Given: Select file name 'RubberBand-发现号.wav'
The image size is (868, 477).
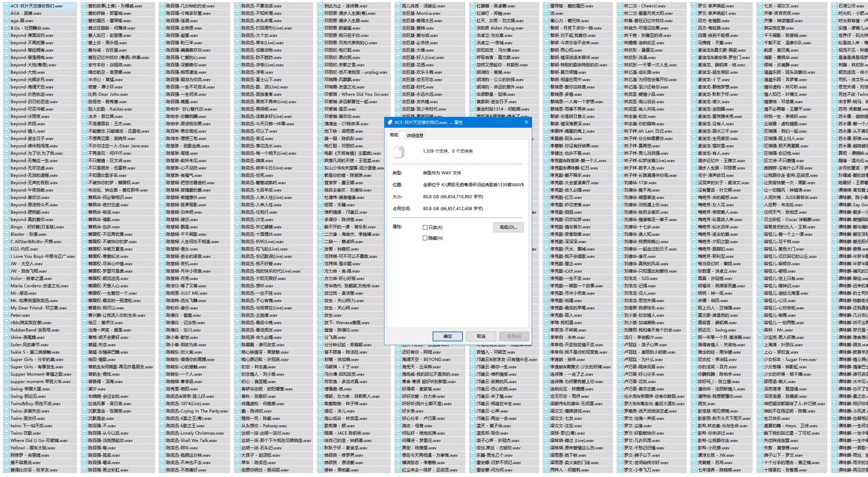Looking at the screenshot, I should [35, 330].
